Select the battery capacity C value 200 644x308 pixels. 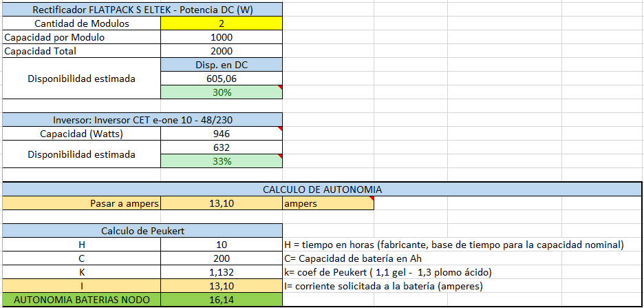click(x=222, y=258)
